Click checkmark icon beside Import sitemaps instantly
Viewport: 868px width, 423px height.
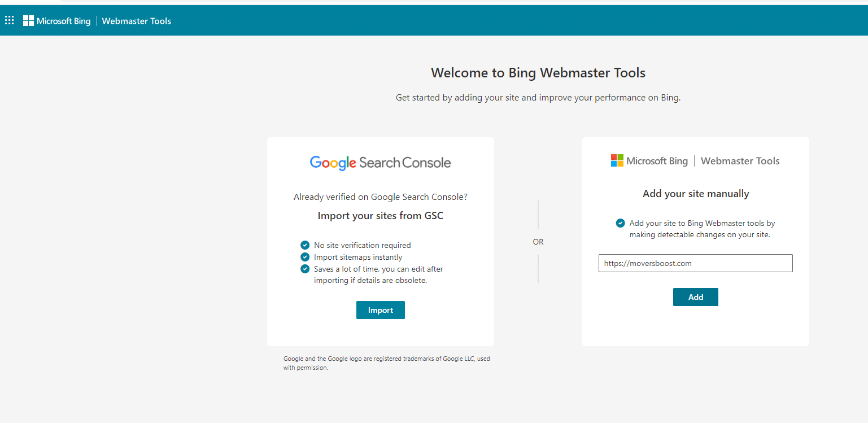click(305, 257)
